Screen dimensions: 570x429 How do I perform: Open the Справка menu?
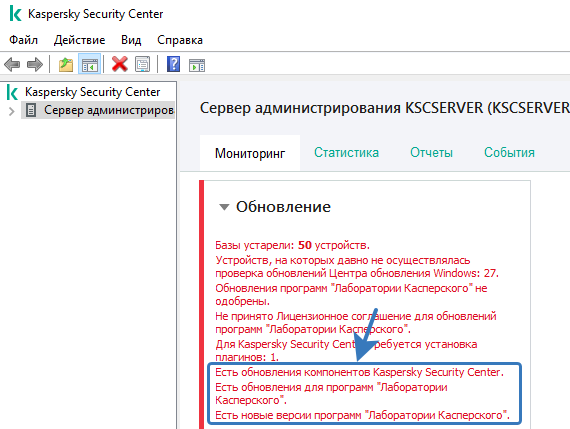[x=180, y=40]
